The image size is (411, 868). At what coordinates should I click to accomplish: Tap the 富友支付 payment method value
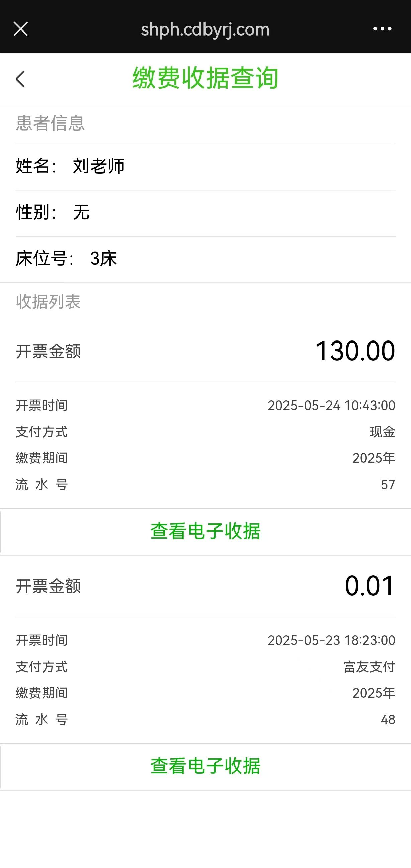click(x=369, y=667)
